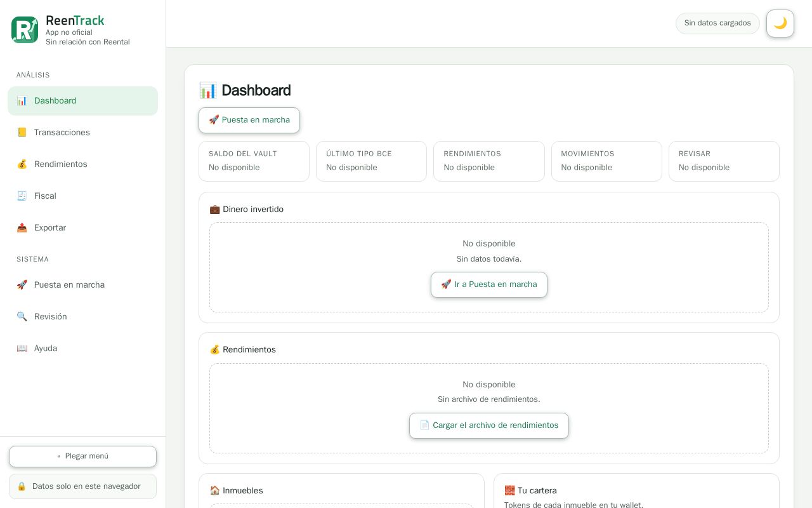Click 'Sin relación con Reental' text
The image size is (812, 508).
(88, 42)
